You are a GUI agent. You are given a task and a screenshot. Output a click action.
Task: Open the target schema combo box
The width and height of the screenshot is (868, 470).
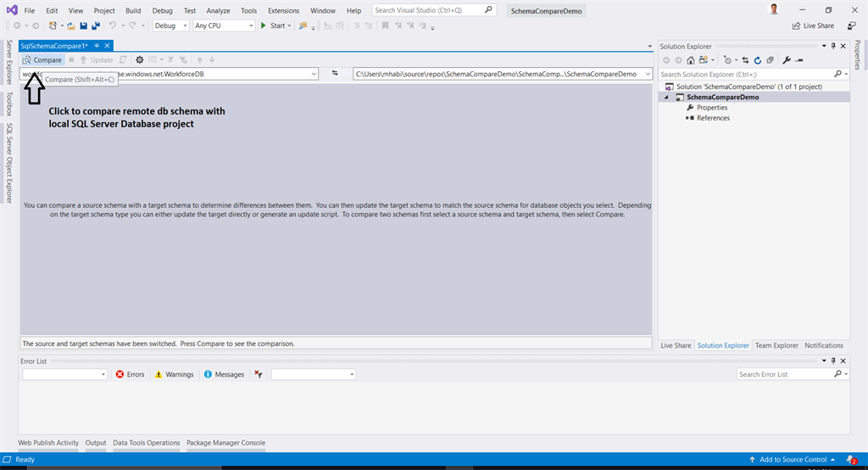tap(502, 74)
